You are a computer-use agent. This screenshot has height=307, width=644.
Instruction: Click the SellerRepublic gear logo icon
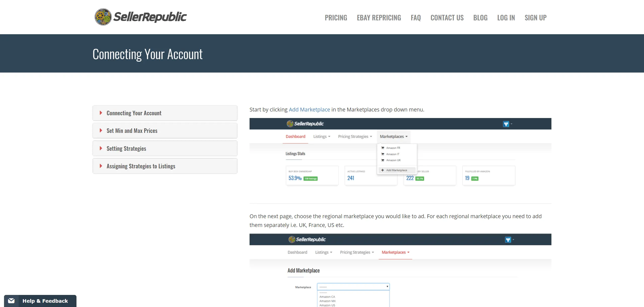103,17
